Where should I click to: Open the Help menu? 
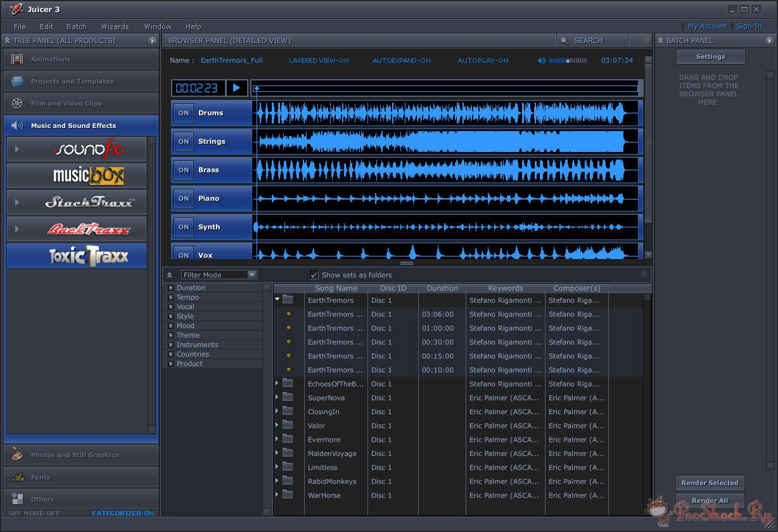coord(193,27)
